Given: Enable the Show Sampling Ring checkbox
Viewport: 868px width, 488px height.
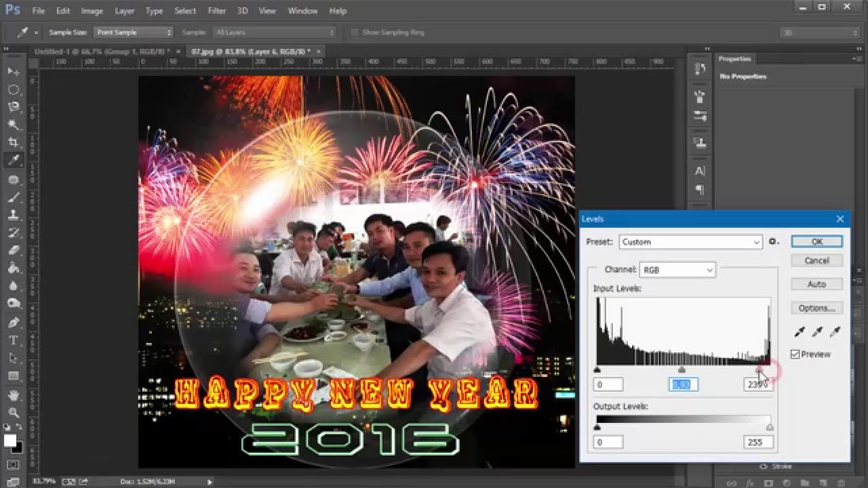Looking at the screenshot, I should (355, 33).
